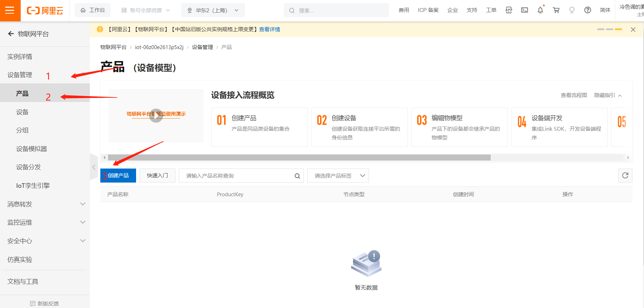Viewport: 644px width, 308px height.
Task: Close the yellow announcement banner
Action: coord(633,29)
